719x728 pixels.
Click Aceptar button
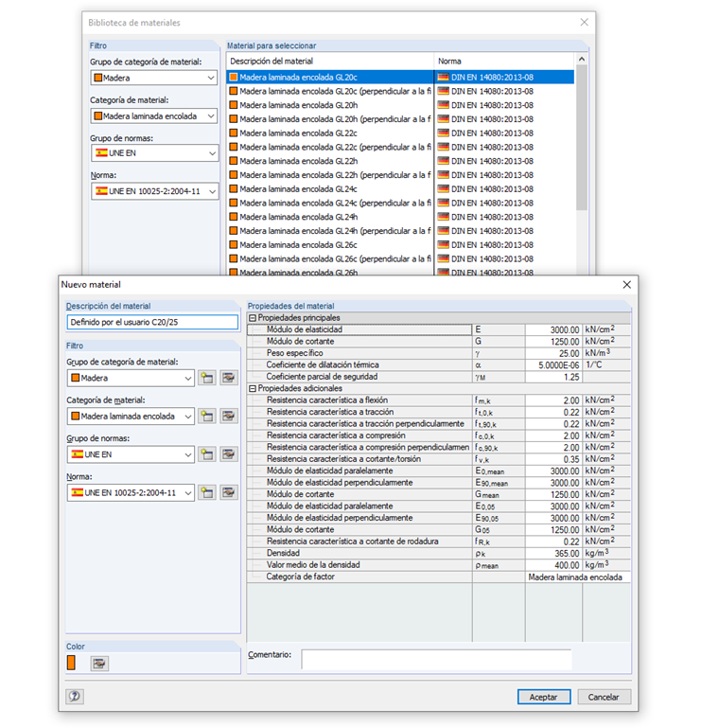(544, 697)
